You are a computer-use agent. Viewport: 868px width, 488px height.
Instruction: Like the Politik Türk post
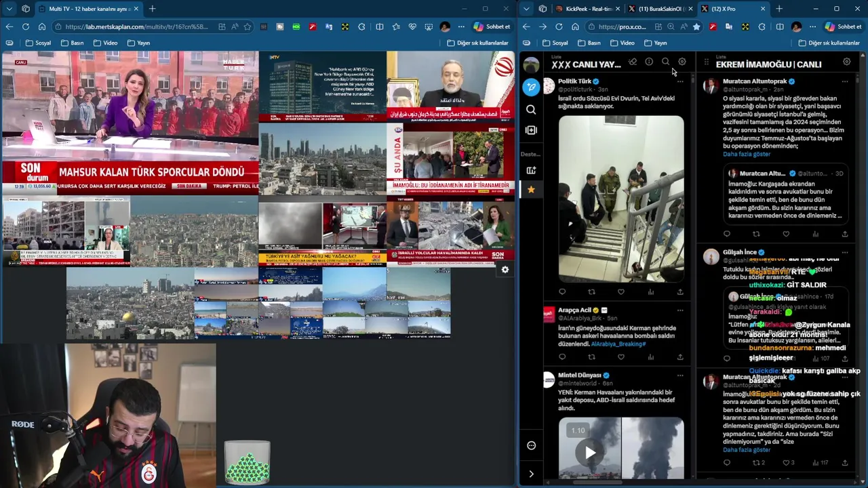620,292
